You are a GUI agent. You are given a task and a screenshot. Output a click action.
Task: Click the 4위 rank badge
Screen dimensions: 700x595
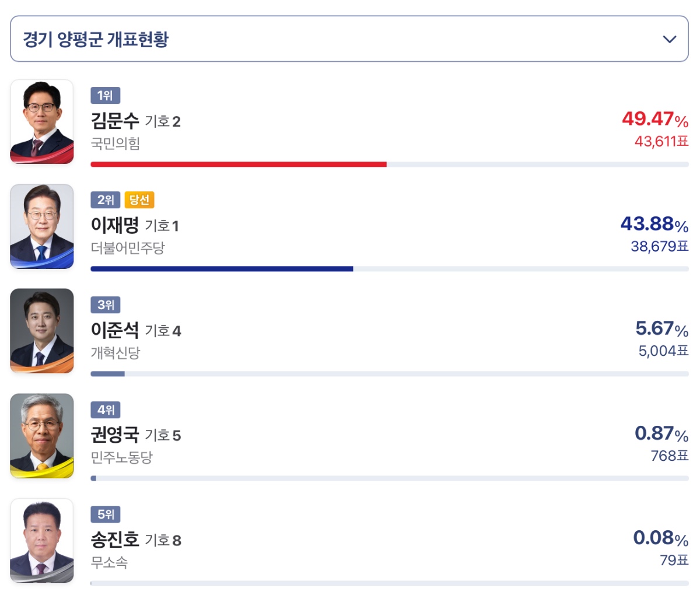[105, 409]
